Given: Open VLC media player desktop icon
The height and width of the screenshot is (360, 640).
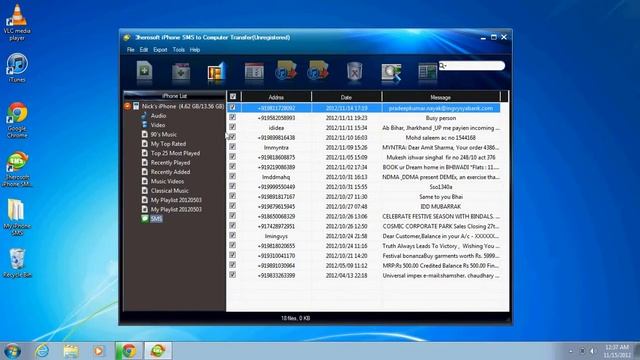Looking at the screenshot, I should point(17,21).
